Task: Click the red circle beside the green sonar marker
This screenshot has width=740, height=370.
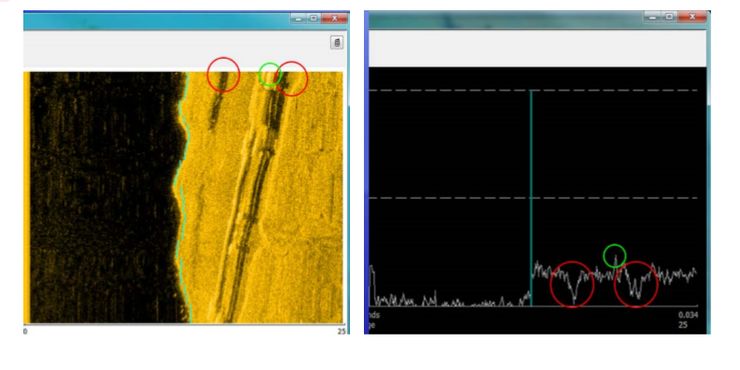Action: tap(291, 79)
